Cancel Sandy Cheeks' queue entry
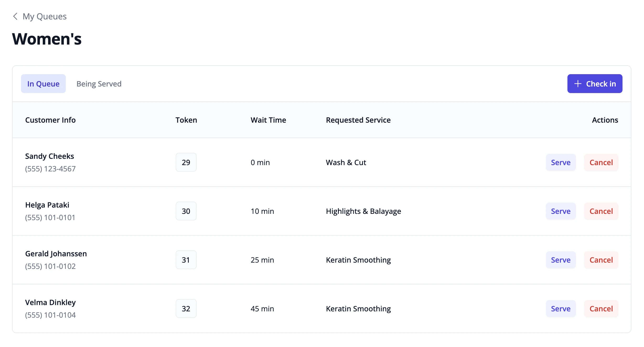 (x=601, y=162)
